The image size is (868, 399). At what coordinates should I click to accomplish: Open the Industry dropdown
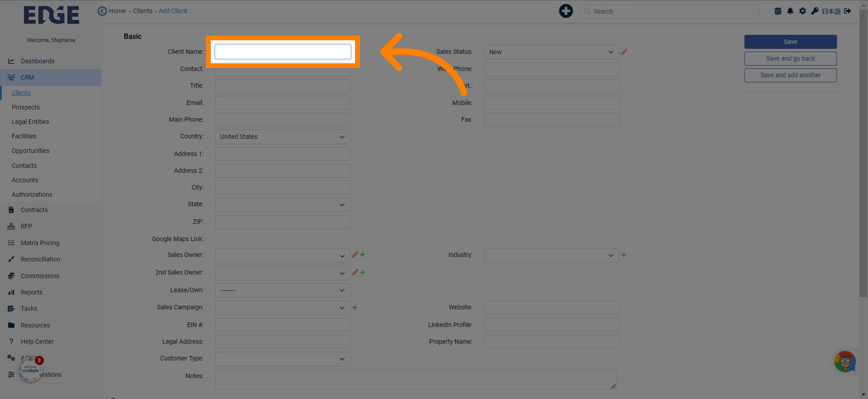(552, 256)
